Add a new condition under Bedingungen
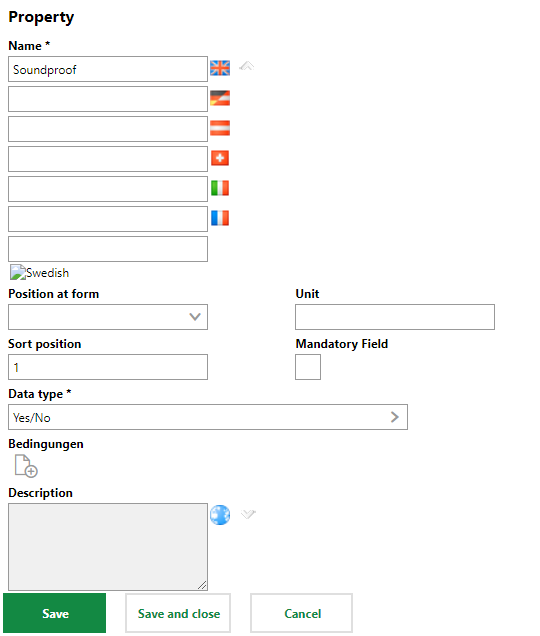Image resolution: width=540 pixels, height=636 pixels. click(x=26, y=466)
